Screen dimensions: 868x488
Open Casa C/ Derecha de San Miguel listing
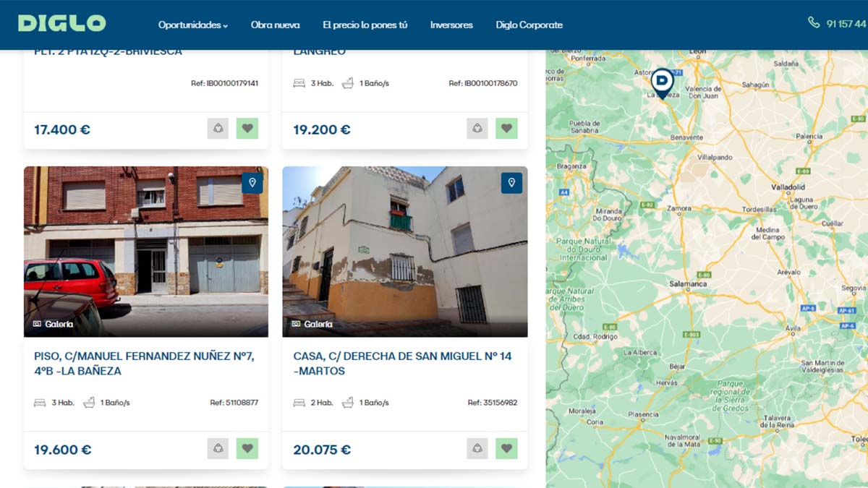tap(402, 363)
